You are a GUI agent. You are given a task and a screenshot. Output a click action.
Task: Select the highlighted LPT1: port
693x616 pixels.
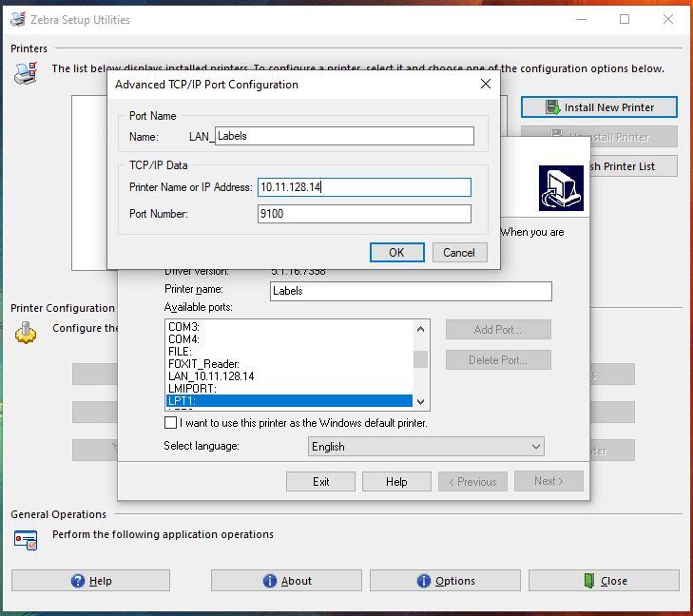[289, 401]
